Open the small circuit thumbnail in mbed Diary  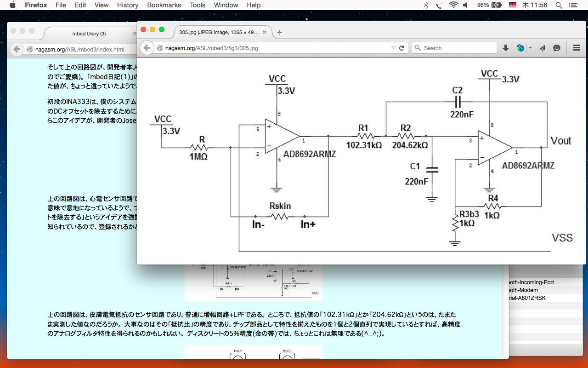tap(254, 282)
